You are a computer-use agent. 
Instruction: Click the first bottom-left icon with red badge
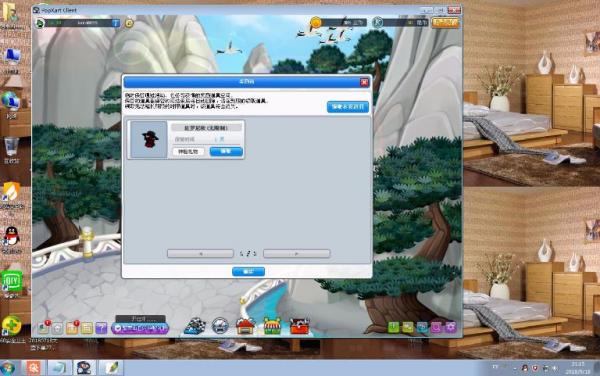coord(44,327)
